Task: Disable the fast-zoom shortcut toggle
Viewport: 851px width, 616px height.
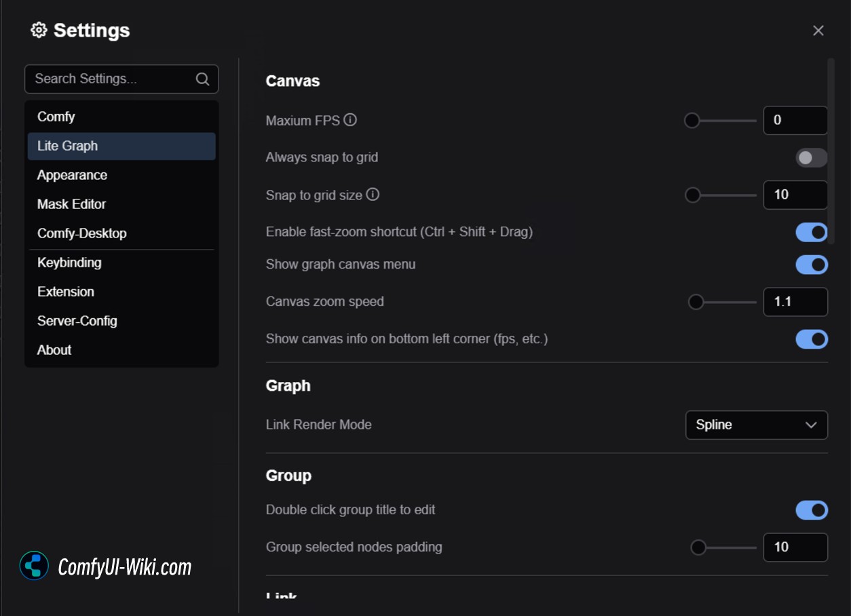Action: (812, 232)
